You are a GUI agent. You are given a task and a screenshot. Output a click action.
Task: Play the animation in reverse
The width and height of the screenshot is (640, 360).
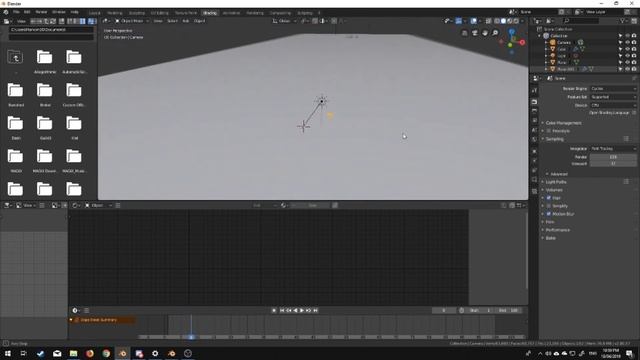296,311
